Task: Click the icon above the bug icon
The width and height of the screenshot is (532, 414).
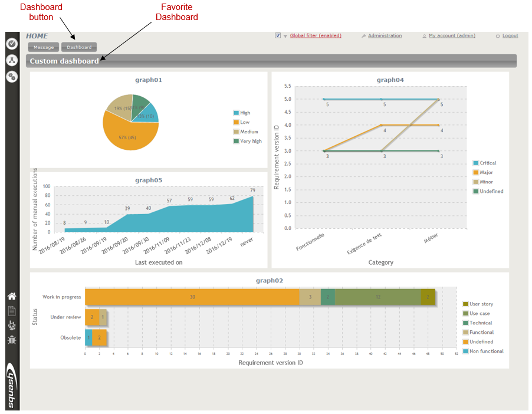Action: point(12,326)
